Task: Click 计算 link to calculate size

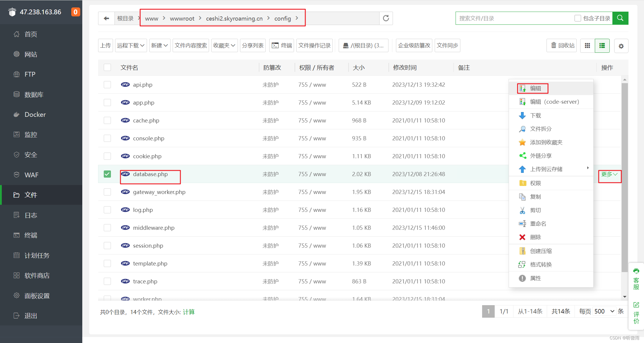Action: pos(189,312)
